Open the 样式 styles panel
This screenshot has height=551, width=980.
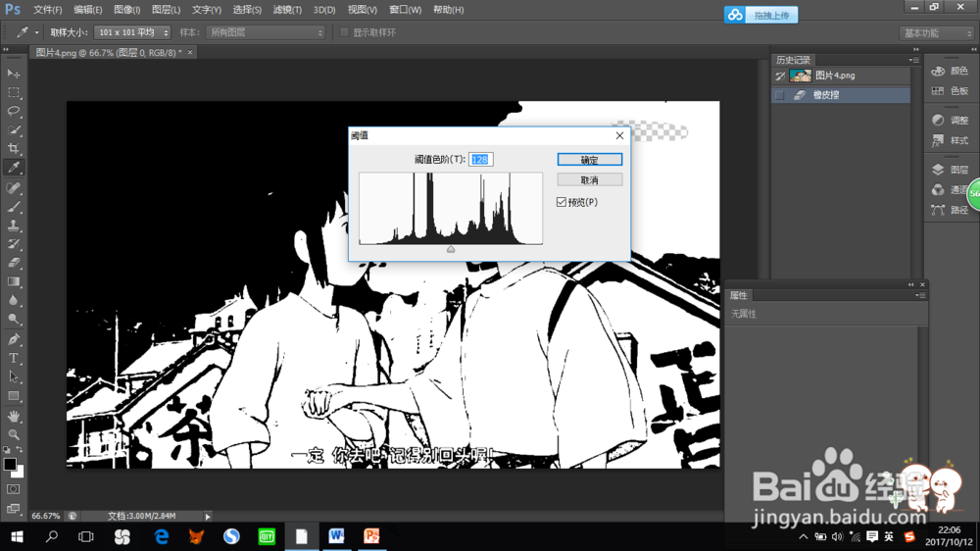click(950, 140)
